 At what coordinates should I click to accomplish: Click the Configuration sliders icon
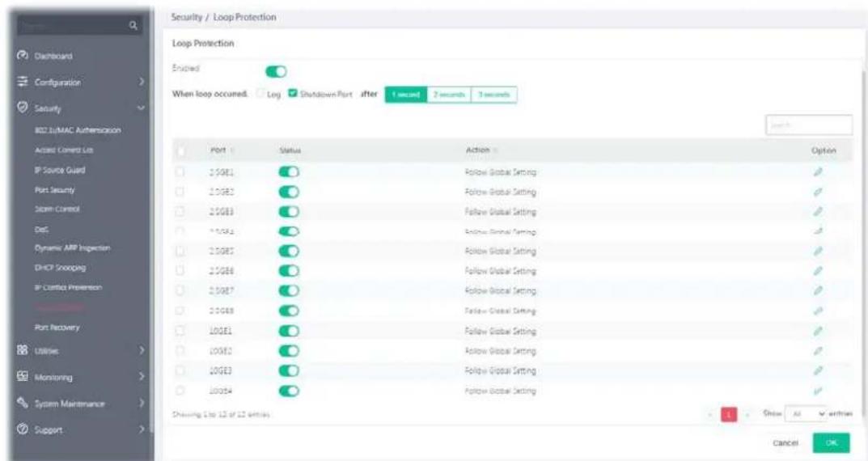22,82
